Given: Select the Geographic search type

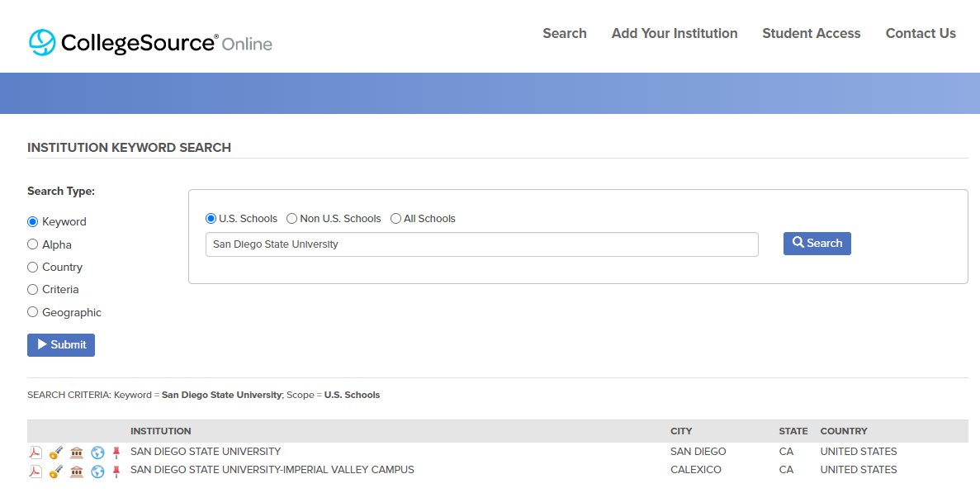Looking at the screenshot, I should (32, 312).
